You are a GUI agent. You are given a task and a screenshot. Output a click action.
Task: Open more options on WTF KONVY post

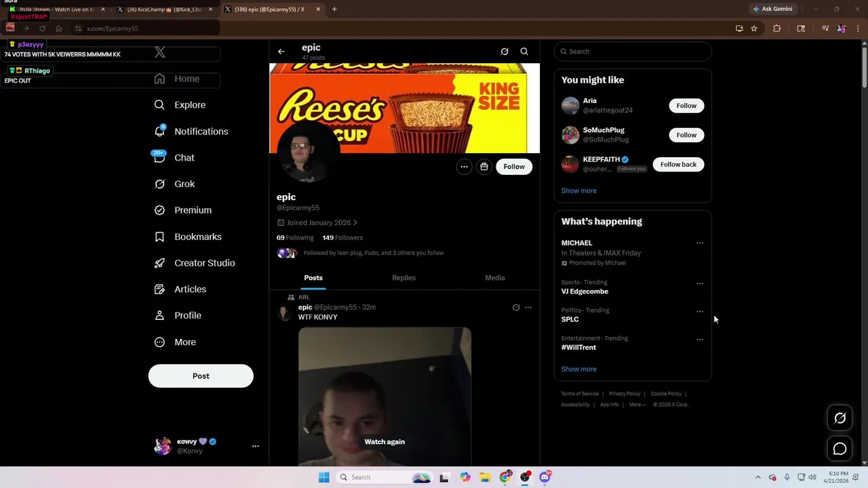pos(528,308)
